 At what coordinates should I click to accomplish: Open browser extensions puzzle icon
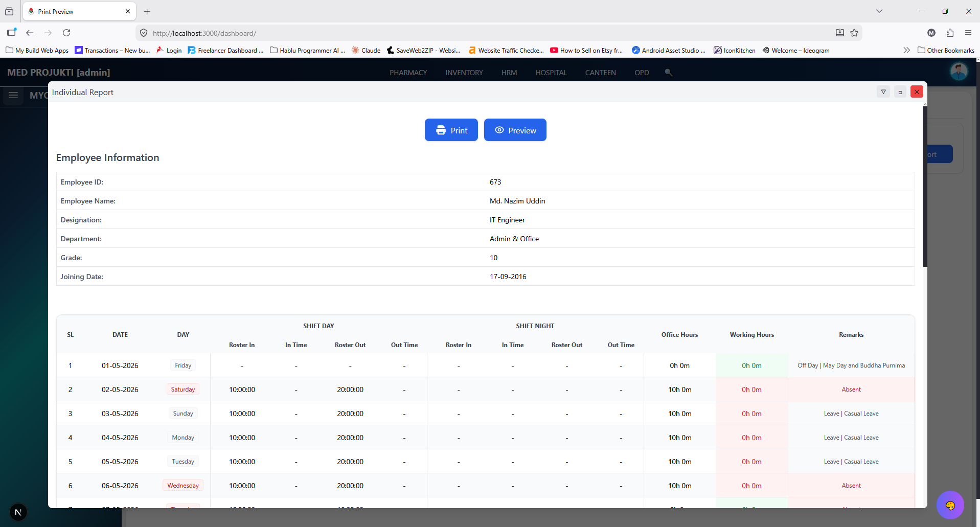[x=950, y=33]
